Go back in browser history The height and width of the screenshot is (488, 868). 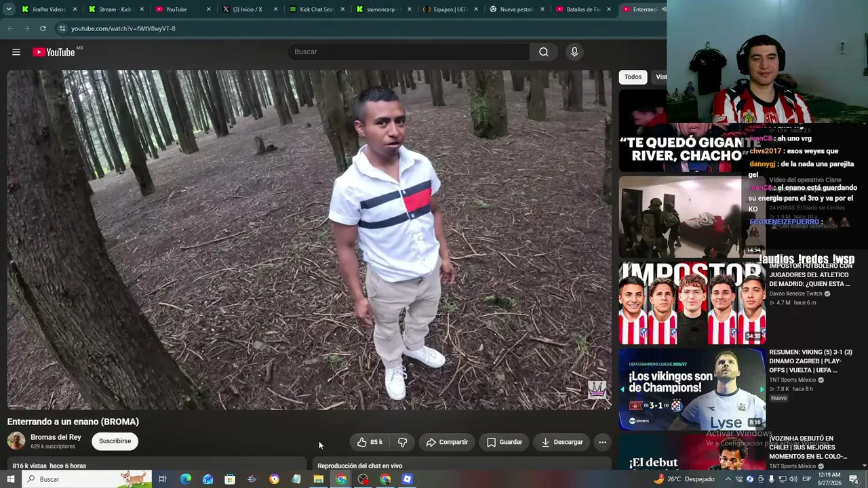[x=10, y=28]
